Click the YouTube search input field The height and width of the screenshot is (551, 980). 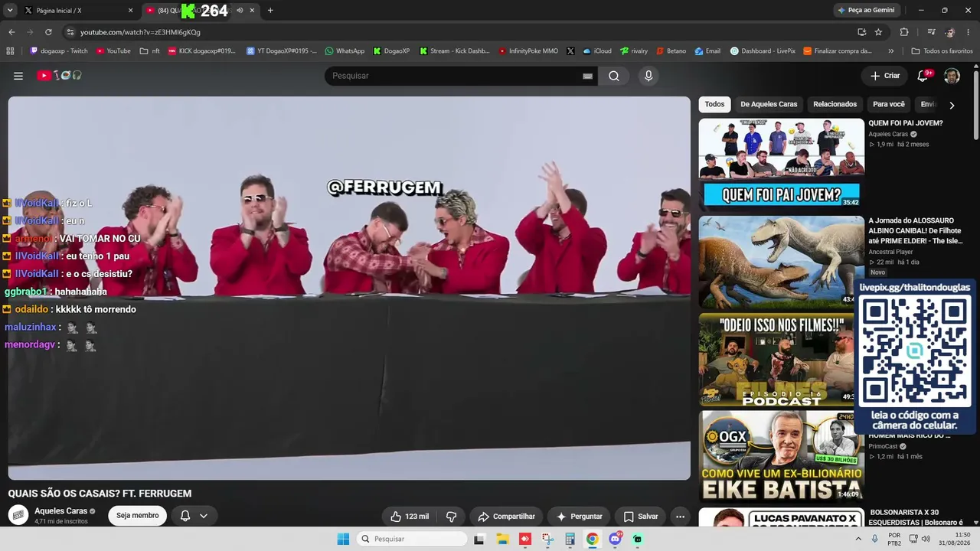[x=452, y=76]
